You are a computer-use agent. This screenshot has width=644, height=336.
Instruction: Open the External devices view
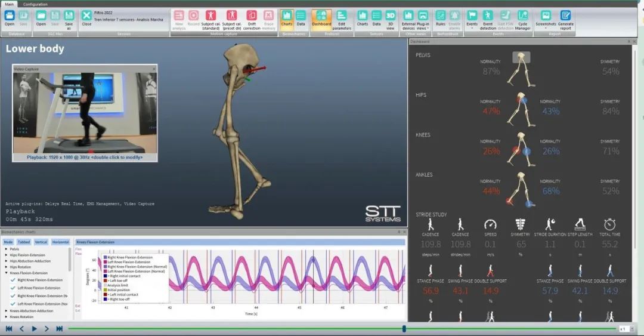(x=408, y=19)
